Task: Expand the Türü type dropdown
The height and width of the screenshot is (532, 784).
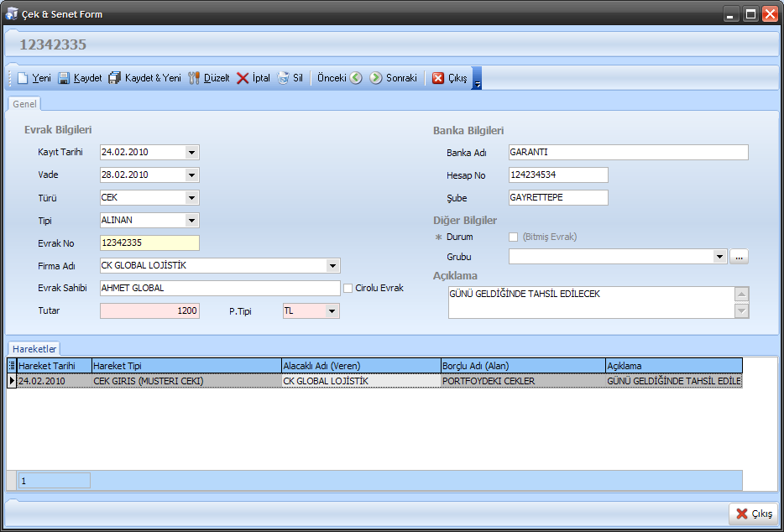Action: click(191, 198)
